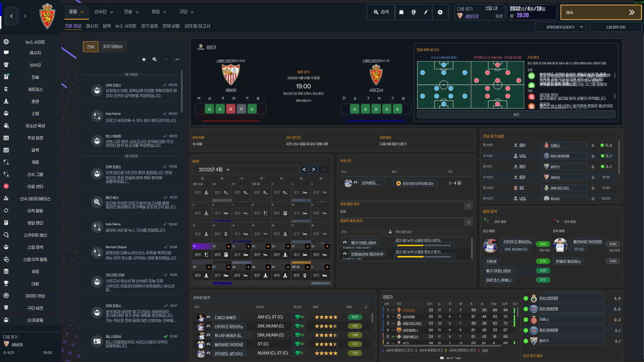The height and width of the screenshot is (362, 644).
Task: Expand the 영입 top menu
Action: [159, 12]
